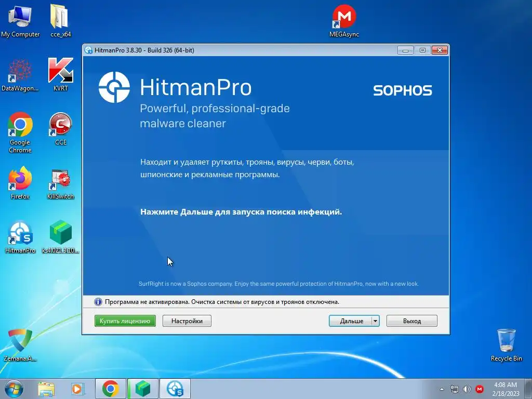This screenshot has height=399, width=532.
Task: Click the HitmanPro 3.8.30 Build 326 title text
Action: coord(144,50)
